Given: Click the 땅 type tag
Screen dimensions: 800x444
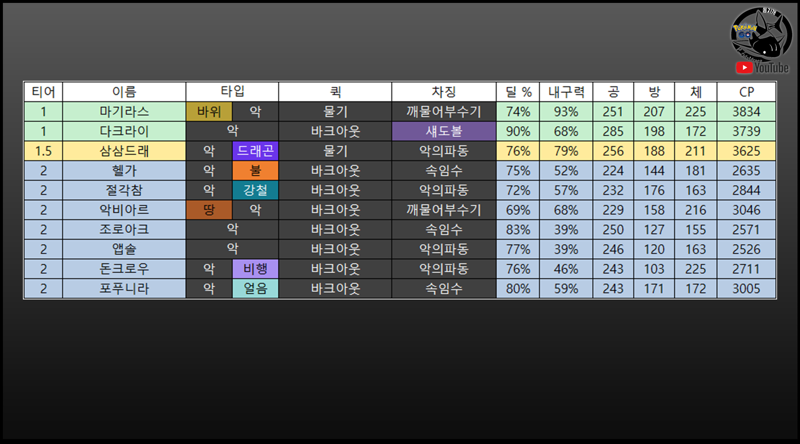Looking at the screenshot, I should pyautogui.click(x=209, y=210).
